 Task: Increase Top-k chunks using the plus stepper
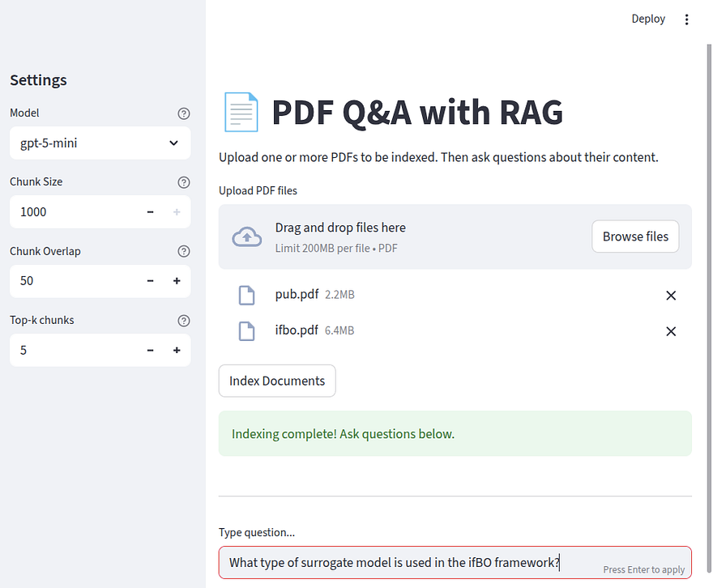(x=177, y=350)
